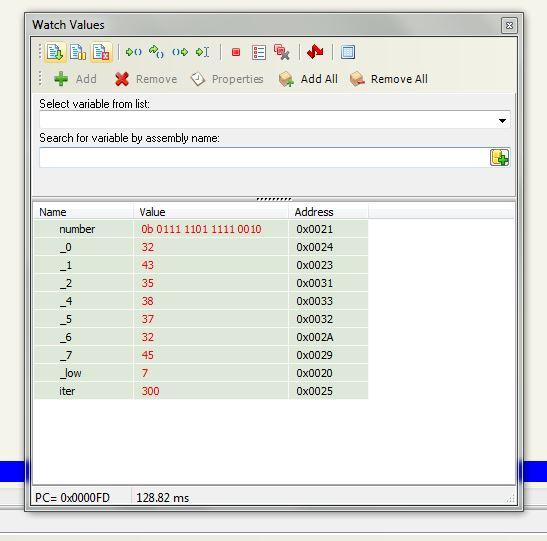
Task: Click the document-with-red-X toolbar icon
Action: (101, 52)
